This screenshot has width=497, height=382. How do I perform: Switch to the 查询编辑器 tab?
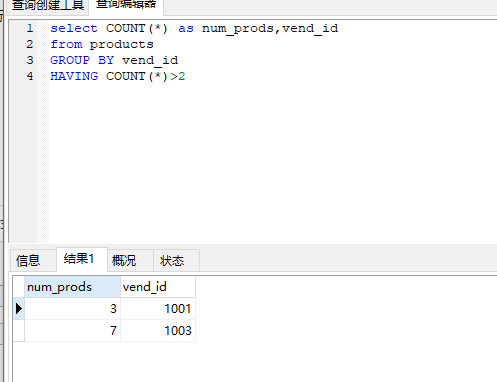pyautogui.click(x=126, y=6)
